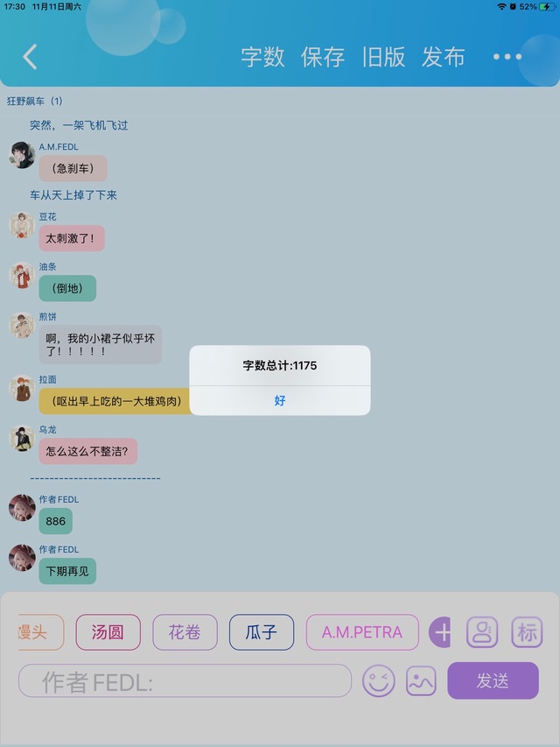Tap 发布 to publish the story
560x747 pixels.
click(x=443, y=57)
